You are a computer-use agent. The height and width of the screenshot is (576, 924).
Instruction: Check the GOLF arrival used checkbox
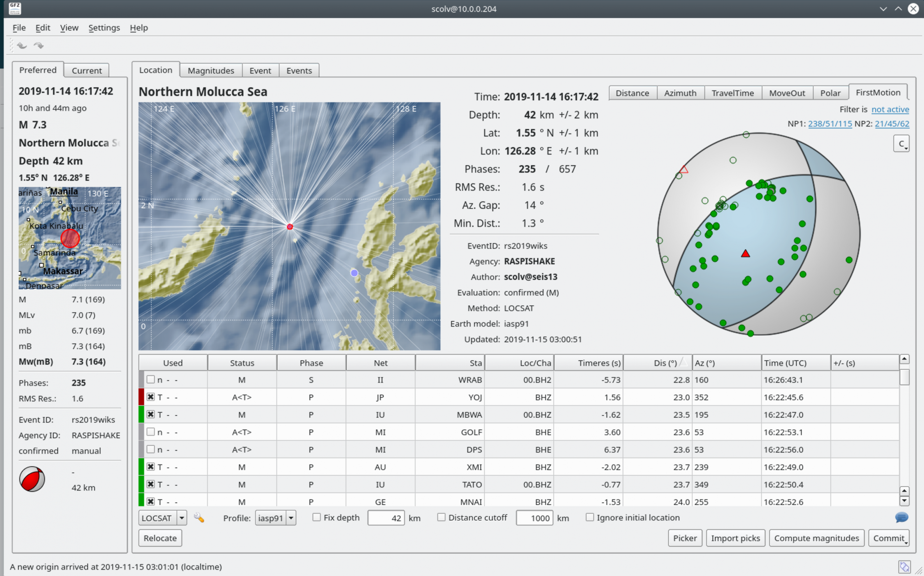click(151, 432)
